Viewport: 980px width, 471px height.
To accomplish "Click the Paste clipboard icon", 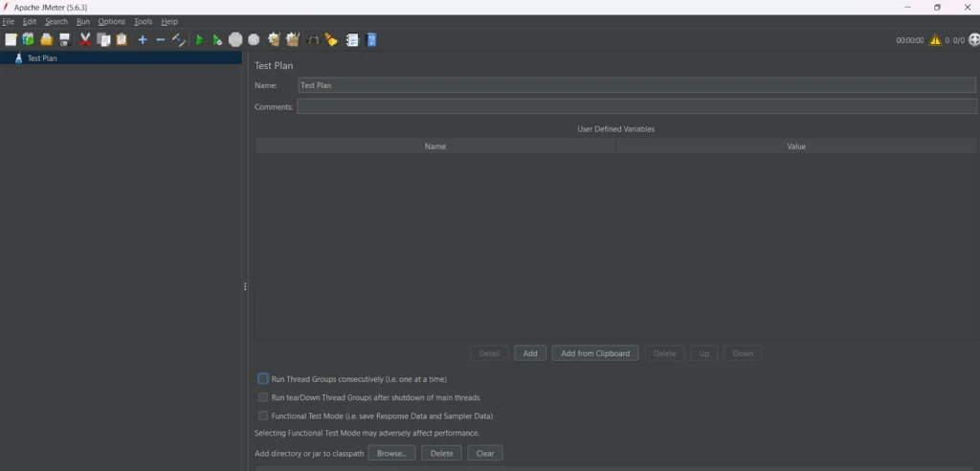I will [122, 40].
